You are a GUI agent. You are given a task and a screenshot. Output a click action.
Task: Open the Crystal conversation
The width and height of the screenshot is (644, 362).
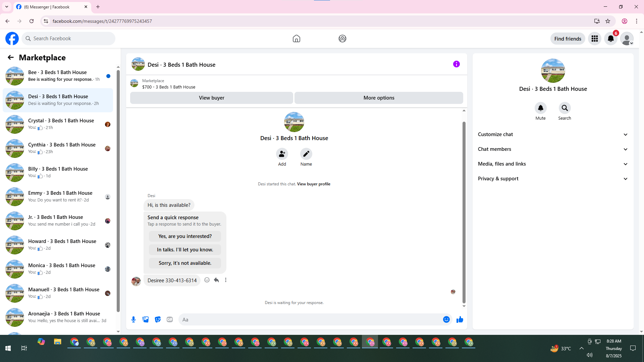point(58,124)
